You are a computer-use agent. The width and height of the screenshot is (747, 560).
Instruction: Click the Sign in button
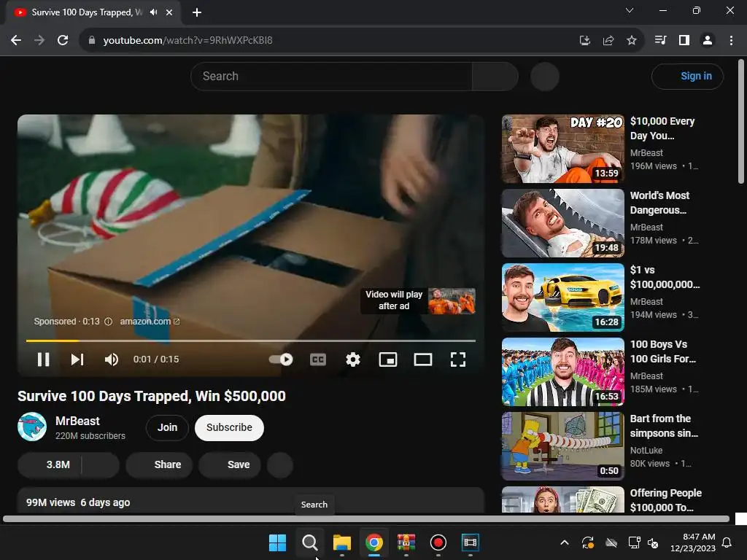point(687,76)
